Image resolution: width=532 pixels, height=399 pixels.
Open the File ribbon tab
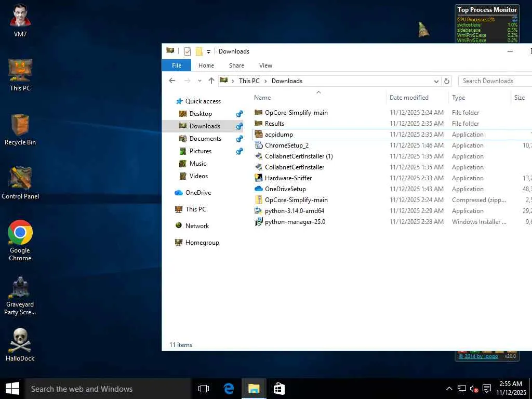[x=177, y=65]
